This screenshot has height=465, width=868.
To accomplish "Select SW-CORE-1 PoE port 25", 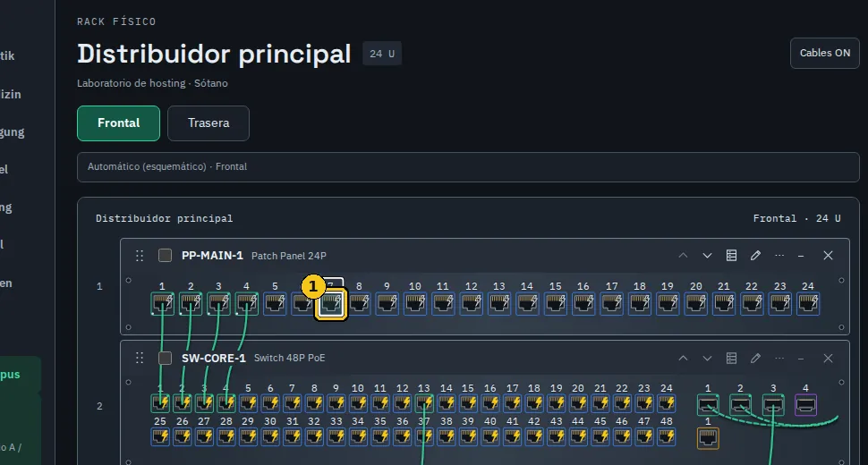I will click(160, 436).
